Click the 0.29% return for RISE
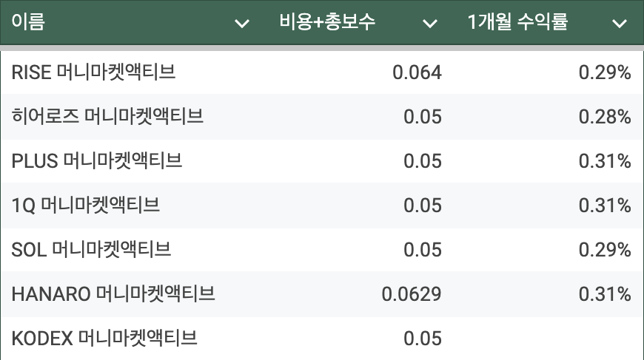Screen dimensions: 644x360 [x=605, y=72]
